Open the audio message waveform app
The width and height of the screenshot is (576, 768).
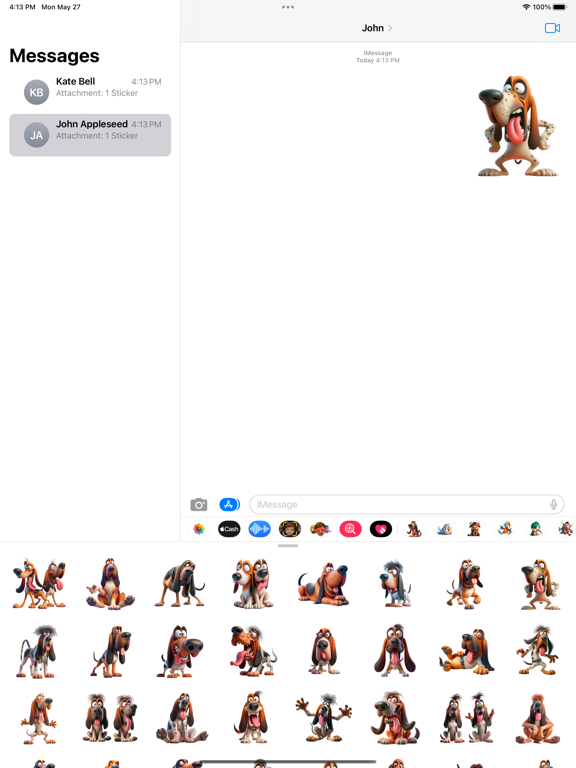click(x=260, y=529)
